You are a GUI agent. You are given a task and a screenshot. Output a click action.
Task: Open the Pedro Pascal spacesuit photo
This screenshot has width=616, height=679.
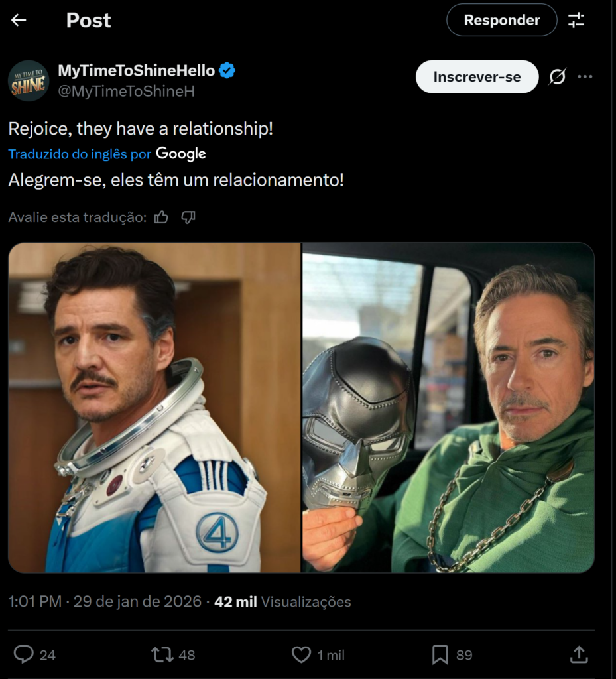point(153,411)
